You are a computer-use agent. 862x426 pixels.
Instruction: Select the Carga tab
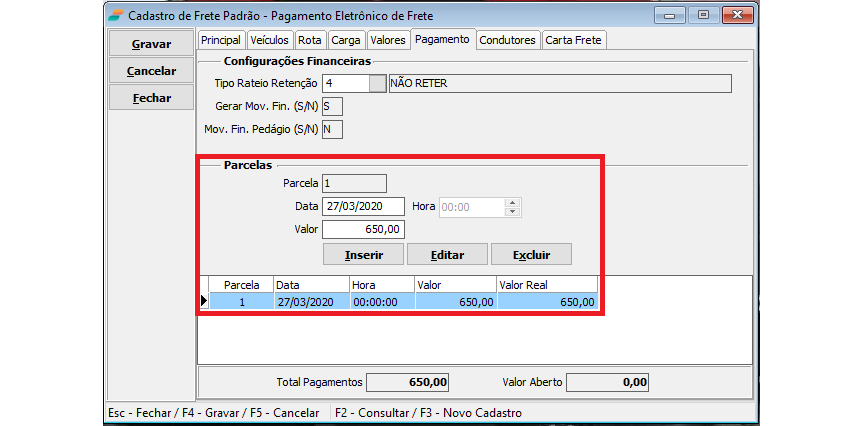pyautogui.click(x=345, y=40)
